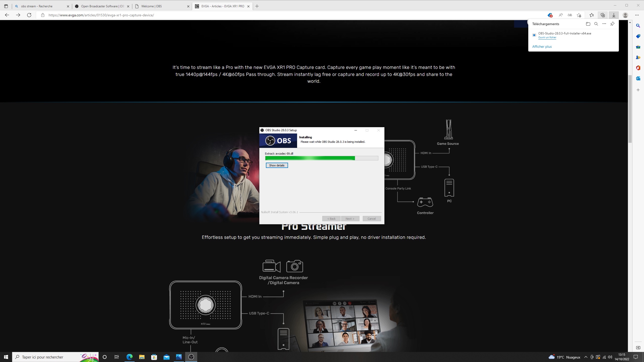
Task: Click 'Ouvrir un fichier' link
Action: click(547, 37)
